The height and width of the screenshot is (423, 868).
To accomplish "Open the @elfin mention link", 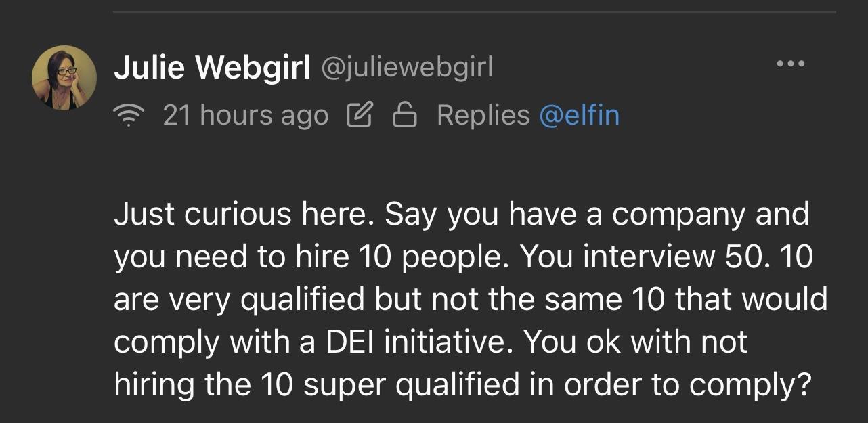I will [579, 115].
